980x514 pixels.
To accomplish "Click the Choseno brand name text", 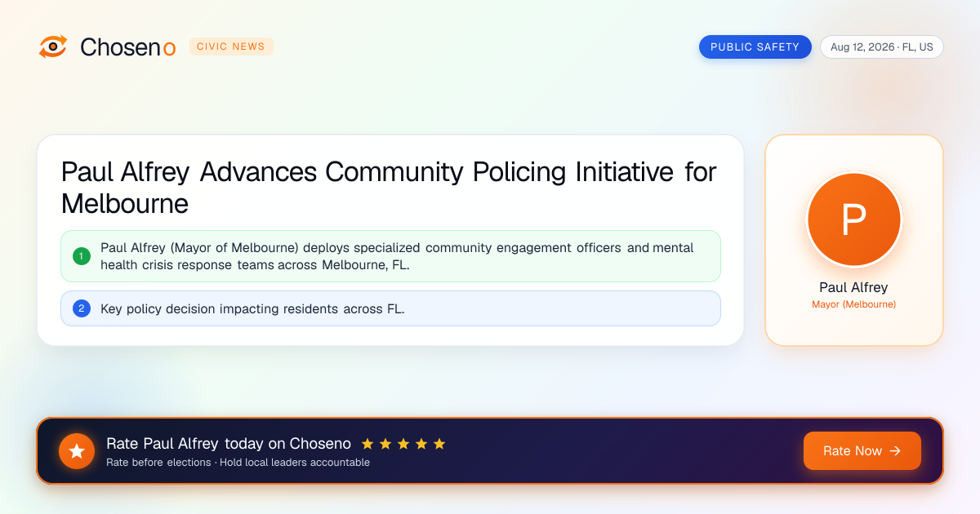I will (128, 47).
